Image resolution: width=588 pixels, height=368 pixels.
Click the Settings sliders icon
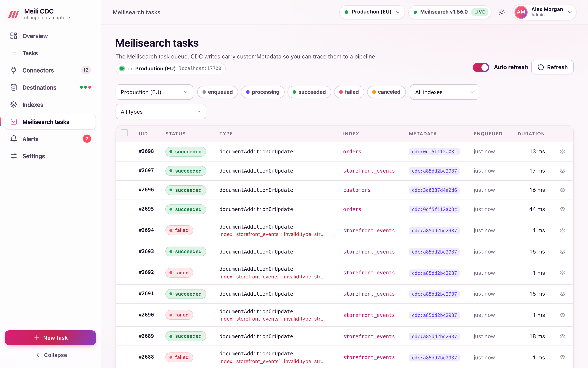click(14, 156)
